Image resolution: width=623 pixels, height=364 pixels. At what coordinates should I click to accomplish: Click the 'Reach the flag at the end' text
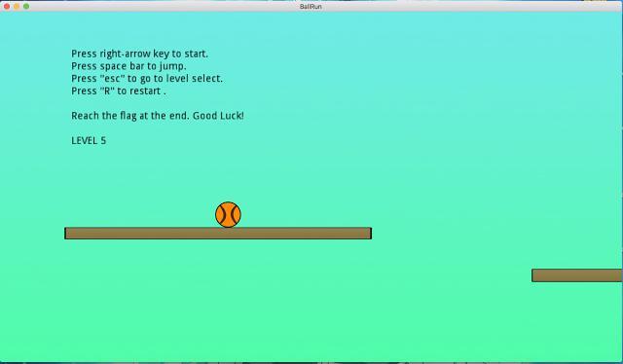(x=130, y=116)
